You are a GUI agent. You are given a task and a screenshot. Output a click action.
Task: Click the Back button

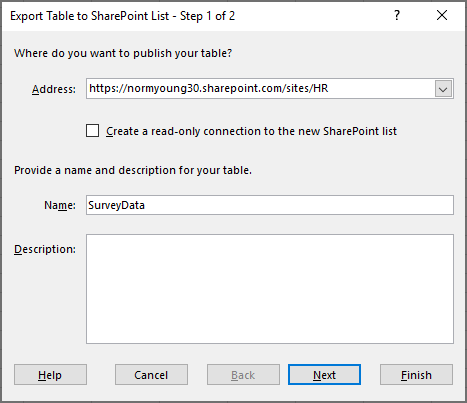tap(243, 375)
